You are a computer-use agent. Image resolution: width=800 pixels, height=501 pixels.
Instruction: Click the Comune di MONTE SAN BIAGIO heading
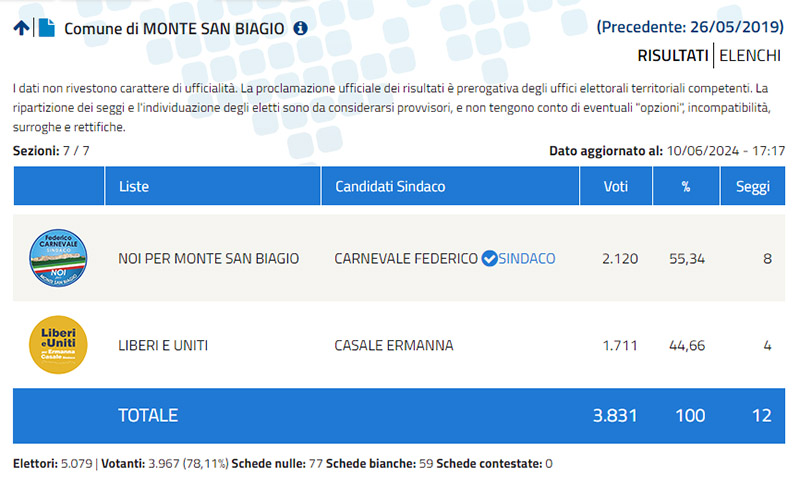click(175, 28)
